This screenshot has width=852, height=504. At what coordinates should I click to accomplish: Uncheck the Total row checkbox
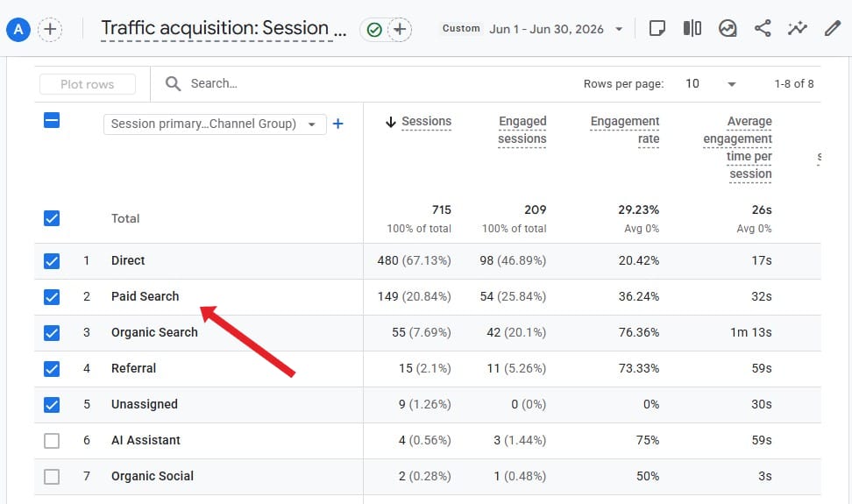(x=52, y=218)
